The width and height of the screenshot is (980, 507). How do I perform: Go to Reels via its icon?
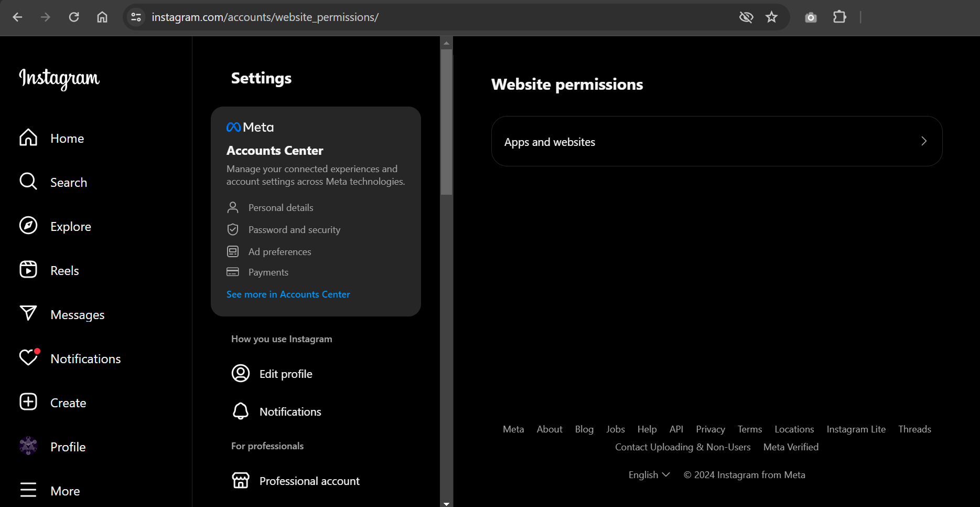click(28, 270)
